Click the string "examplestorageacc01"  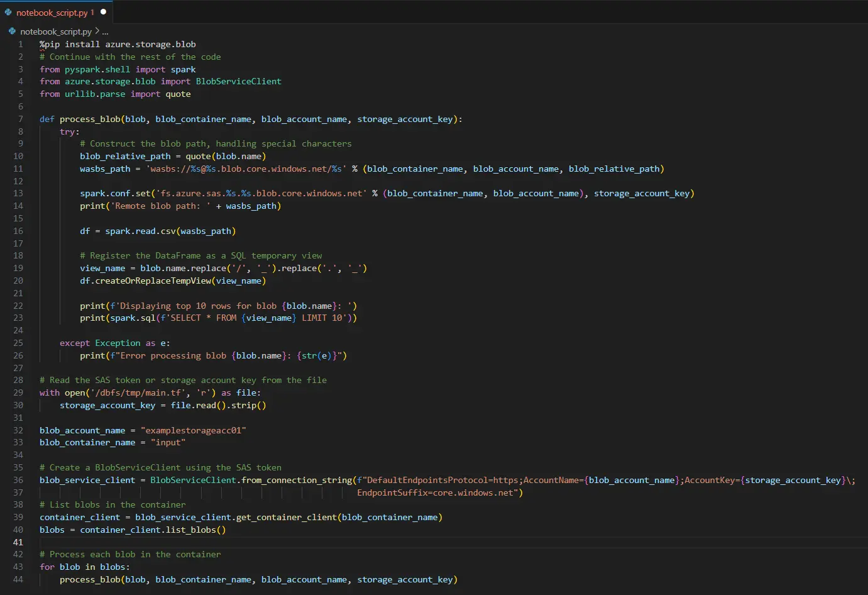(x=194, y=430)
